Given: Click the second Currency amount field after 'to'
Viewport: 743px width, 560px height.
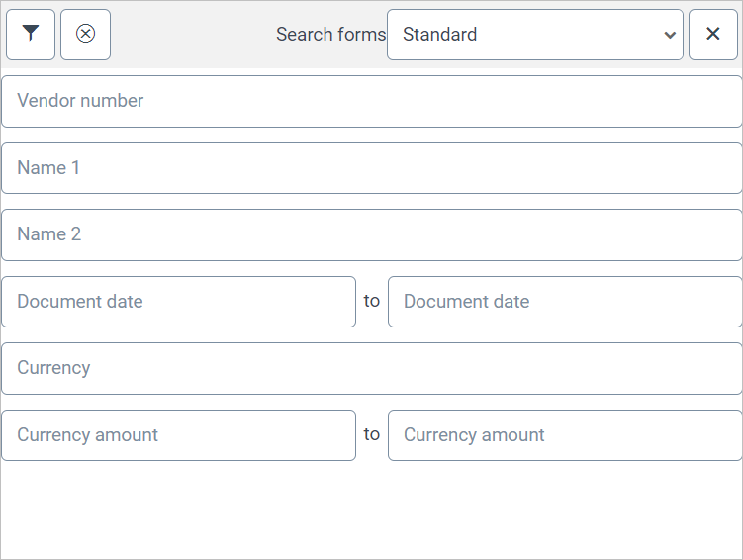Looking at the screenshot, I should click(x=564, y=435).
